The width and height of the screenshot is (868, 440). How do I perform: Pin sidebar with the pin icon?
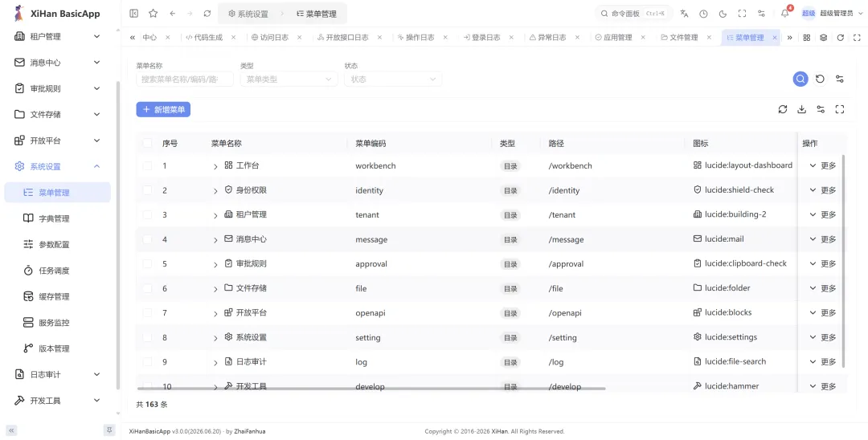(109, 430)
